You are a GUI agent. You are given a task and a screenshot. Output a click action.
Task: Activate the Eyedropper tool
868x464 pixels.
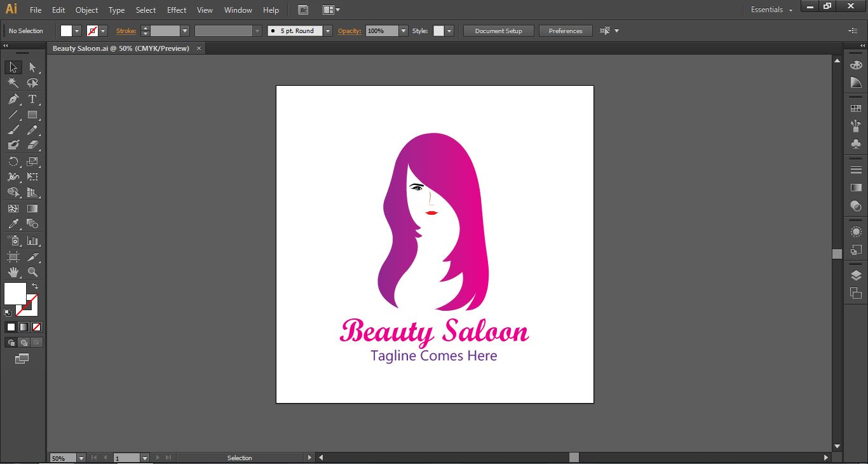tap(13, 224)
